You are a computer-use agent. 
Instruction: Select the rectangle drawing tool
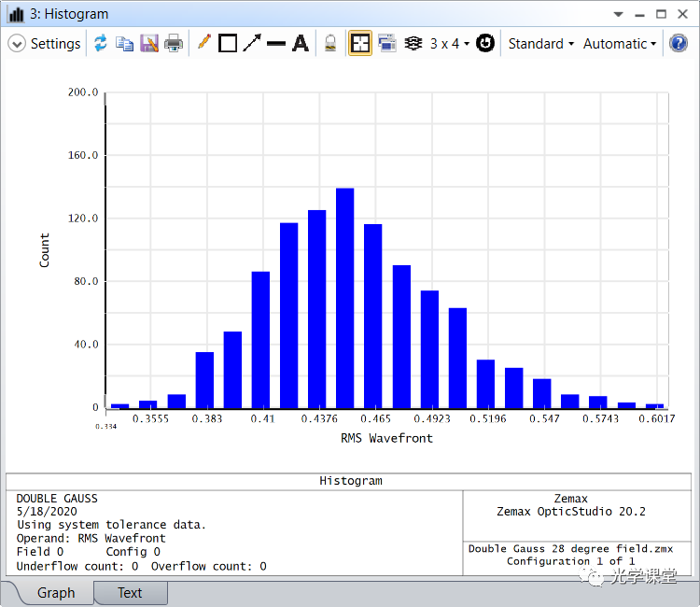click(x=228, y=44)
